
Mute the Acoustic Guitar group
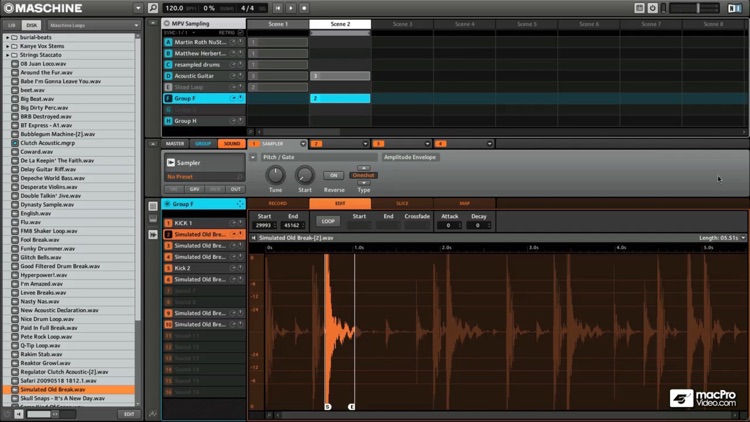coord(233,76)
